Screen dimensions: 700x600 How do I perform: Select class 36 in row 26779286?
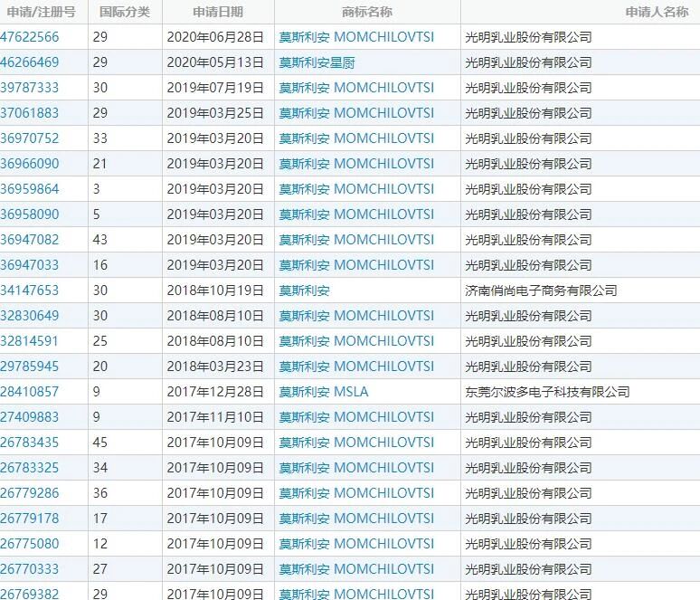(x=100, y=493)
